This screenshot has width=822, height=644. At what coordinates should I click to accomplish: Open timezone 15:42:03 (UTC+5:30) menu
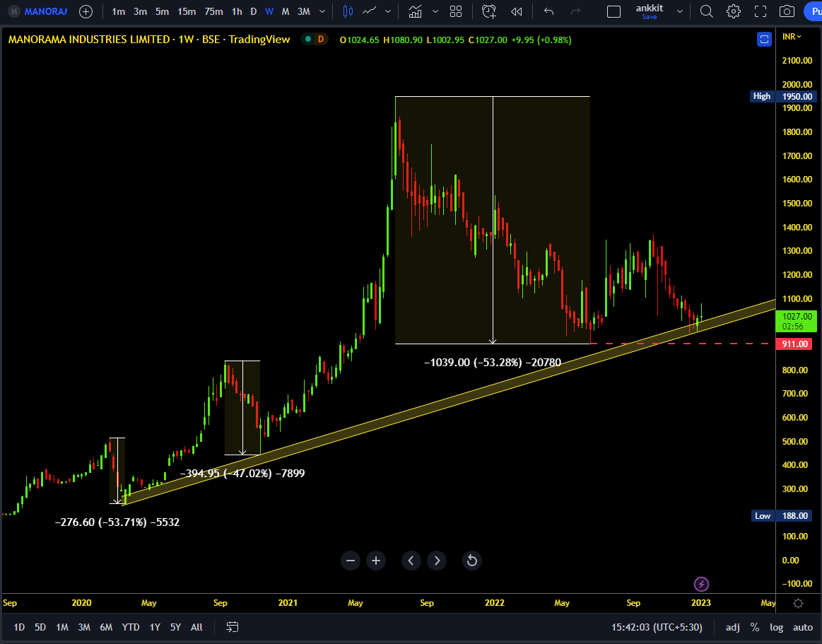tap(657, 627)
